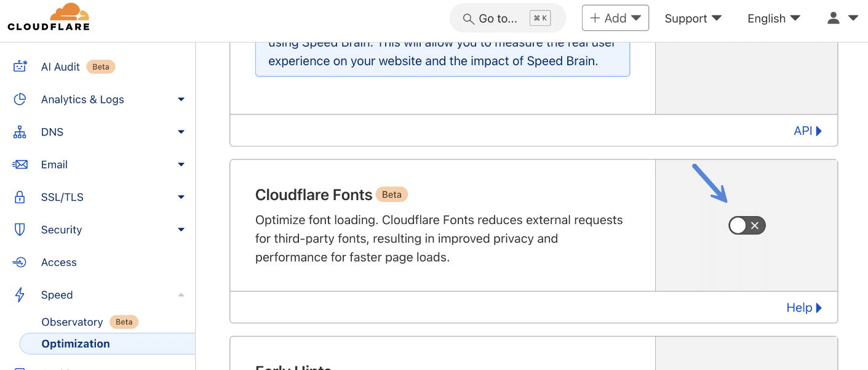Viewport: 868px width, 370px height.
Task: Click the search magnifier icon
Action: click(469, 18)
